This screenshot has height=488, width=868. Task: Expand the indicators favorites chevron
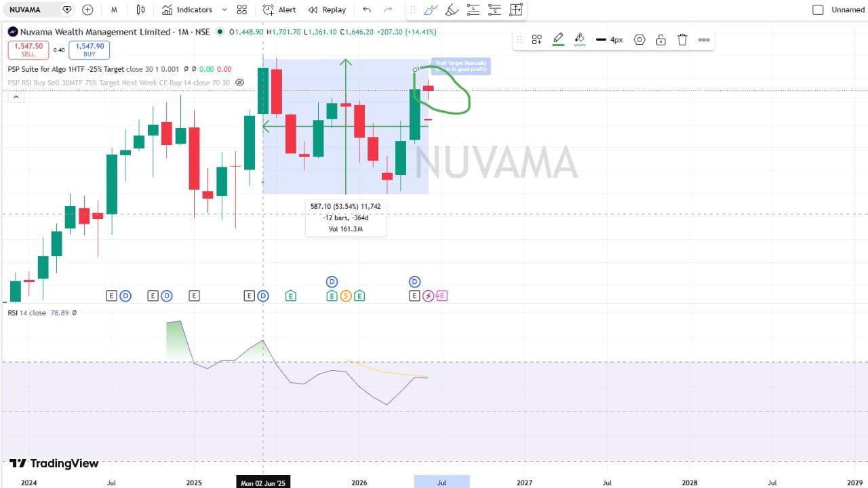pos(224,9)
